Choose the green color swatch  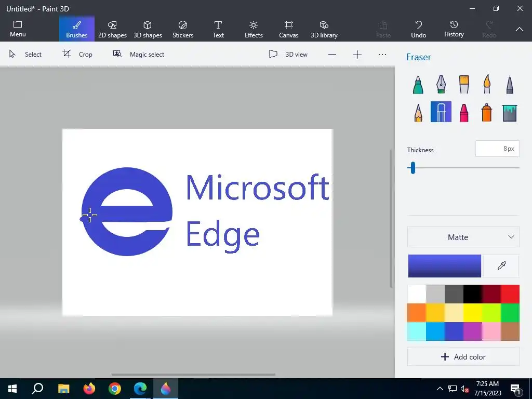coord(510,312)
